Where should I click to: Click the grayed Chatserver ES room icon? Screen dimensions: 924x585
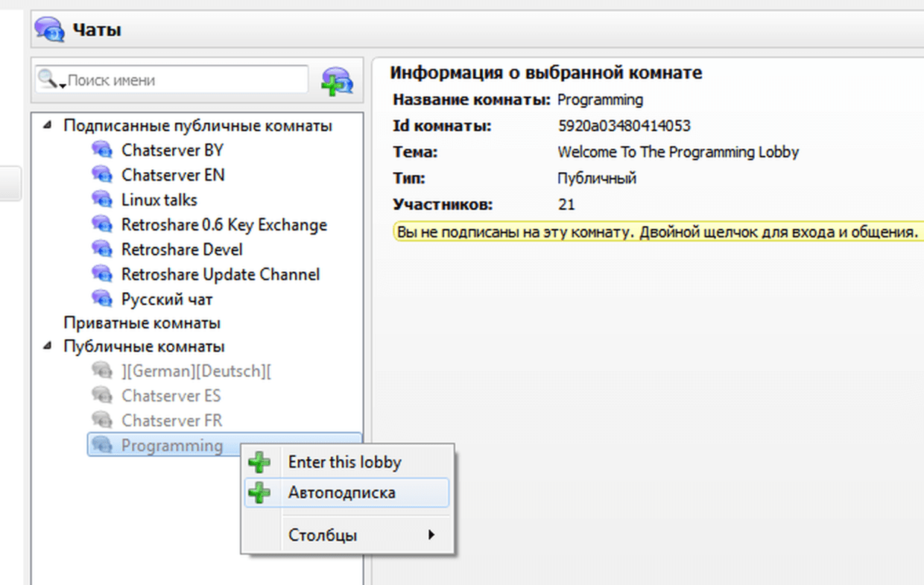(101, 395)
